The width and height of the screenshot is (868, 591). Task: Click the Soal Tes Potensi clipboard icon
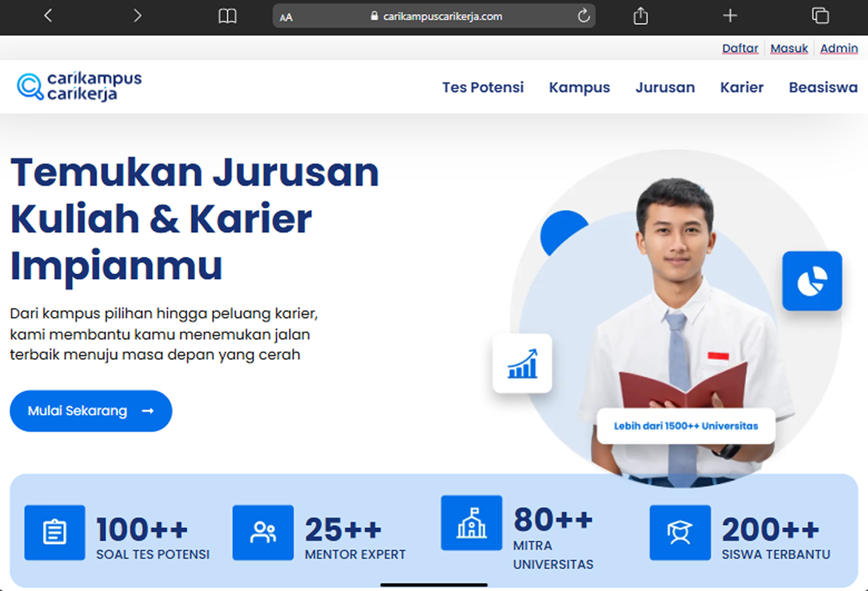point(55,532)
